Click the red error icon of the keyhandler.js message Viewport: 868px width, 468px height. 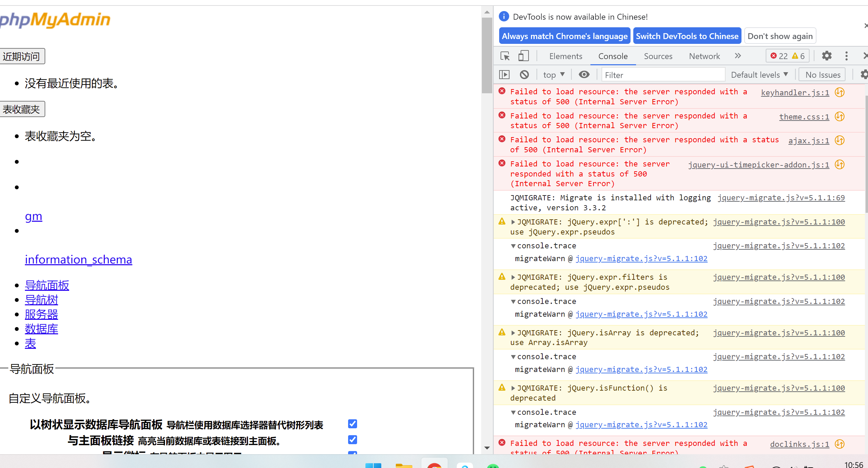502,91
